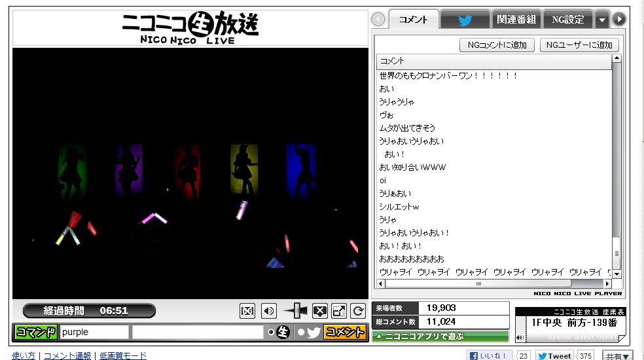
Task: Click the comment list scroll up arrow
Action: coord(617,59)
